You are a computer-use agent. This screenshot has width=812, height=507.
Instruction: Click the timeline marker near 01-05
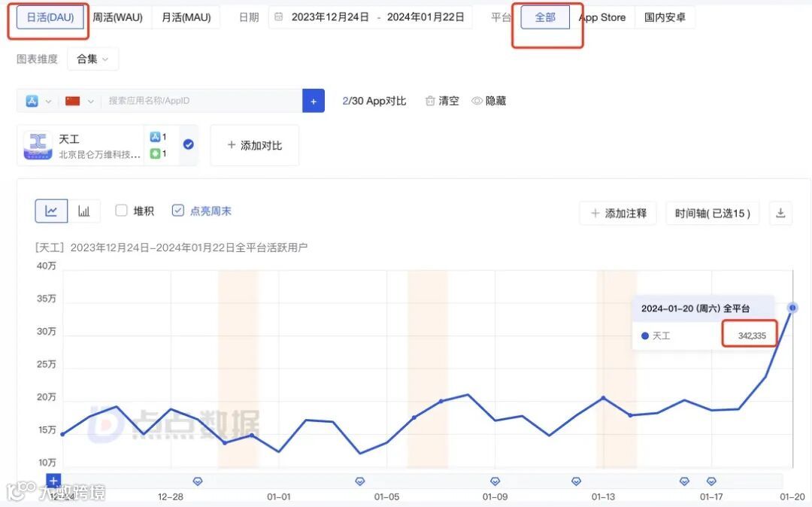[x=360, y=481]
